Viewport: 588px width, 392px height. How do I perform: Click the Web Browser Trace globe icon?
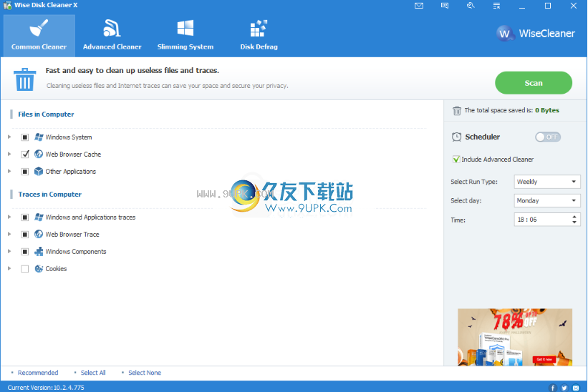pyautogui.click(x=39, y=234)
